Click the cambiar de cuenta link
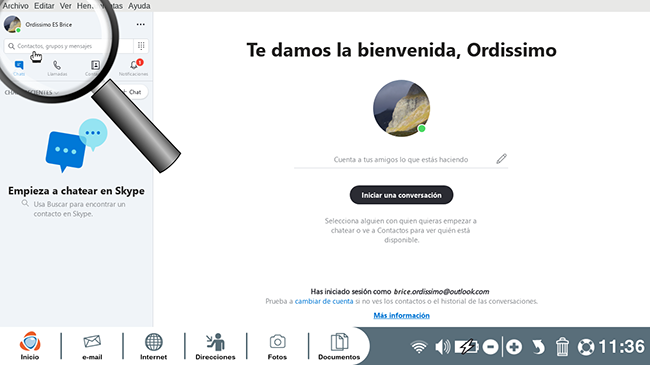Image resolution: width=650 pixels, height=365 pixels. tap(324, 301)
